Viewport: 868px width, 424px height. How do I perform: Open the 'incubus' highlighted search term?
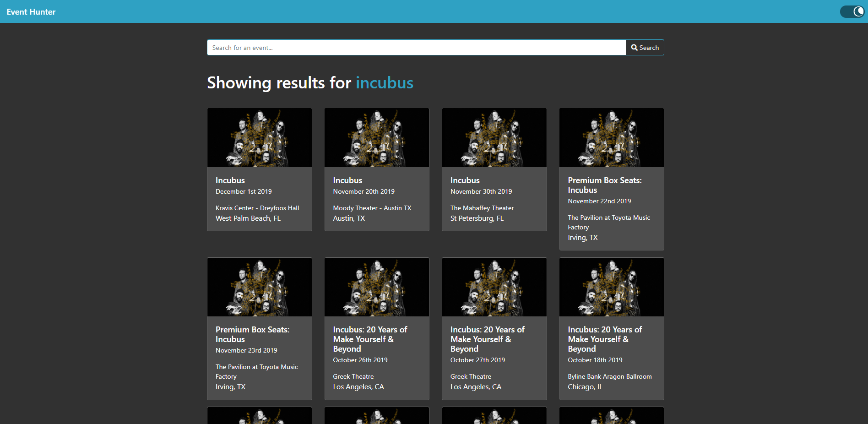[x=385, y=83]
